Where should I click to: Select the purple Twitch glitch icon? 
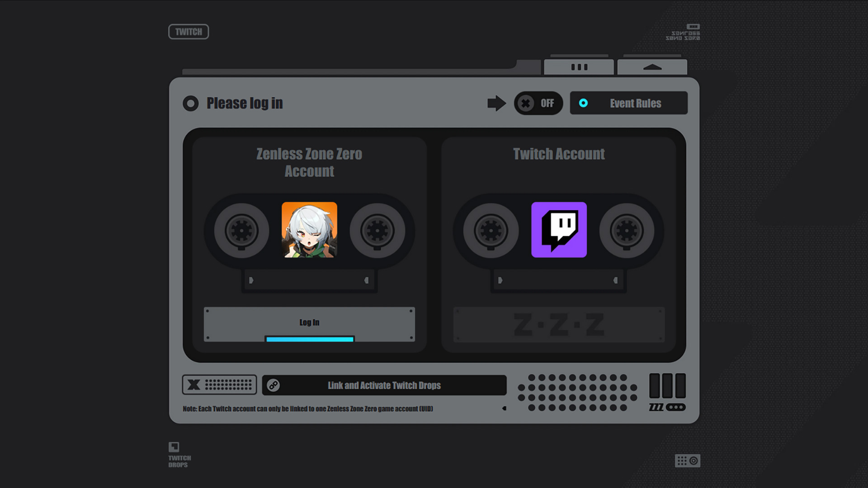559,230
